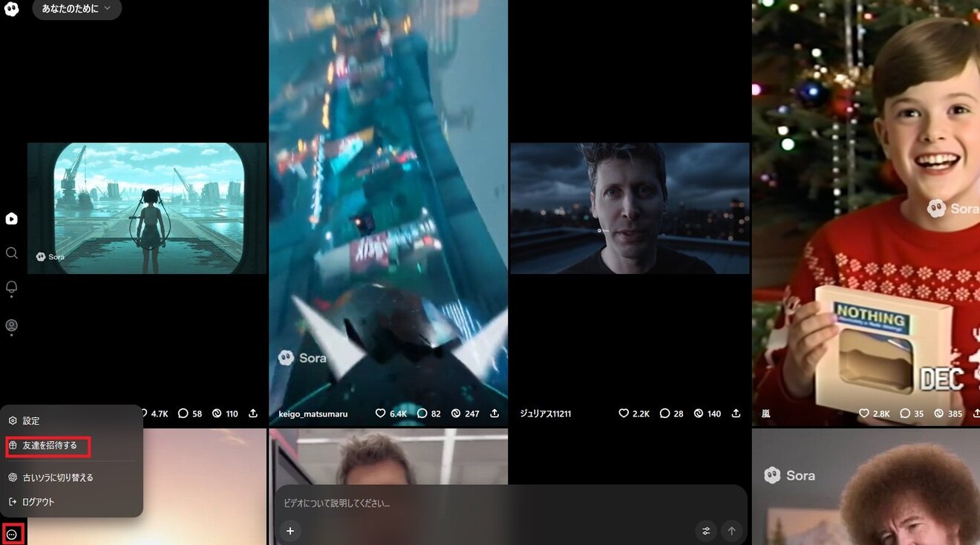
Task: Open the home video feed sidebar icon
Action: point(11,218)
